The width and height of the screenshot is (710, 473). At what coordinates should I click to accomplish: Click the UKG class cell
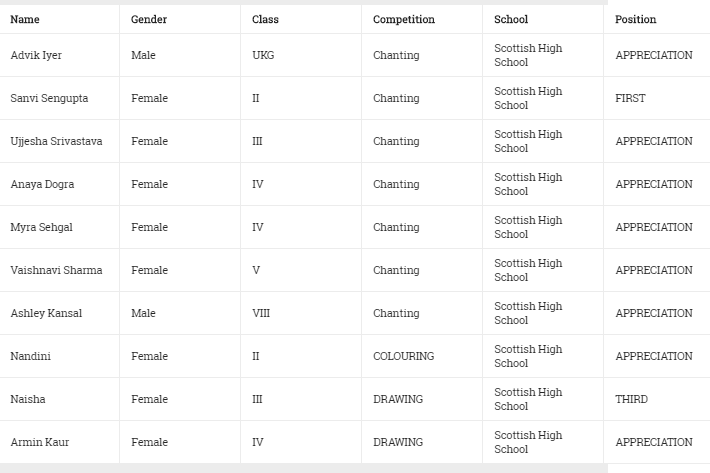tap(263, 56)
